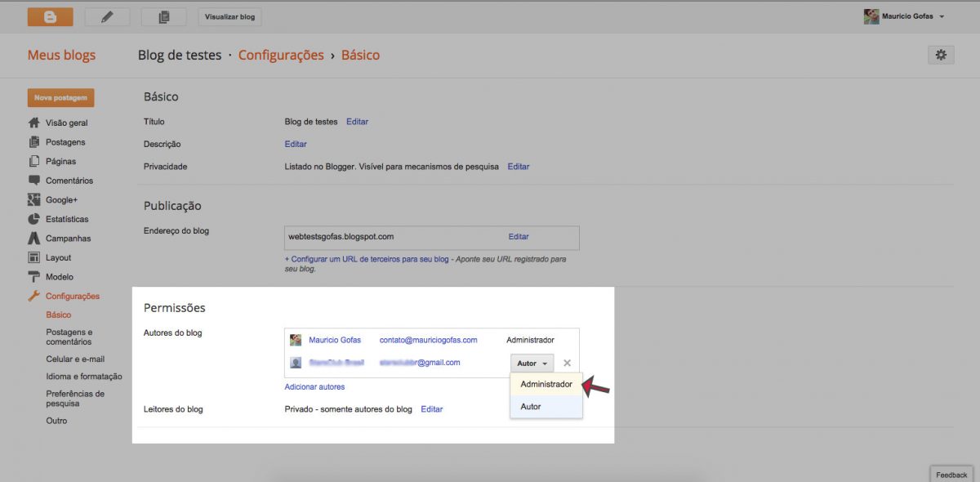Open the posts list icon button
Screen dimensions: 980x482
pos(163,16)
